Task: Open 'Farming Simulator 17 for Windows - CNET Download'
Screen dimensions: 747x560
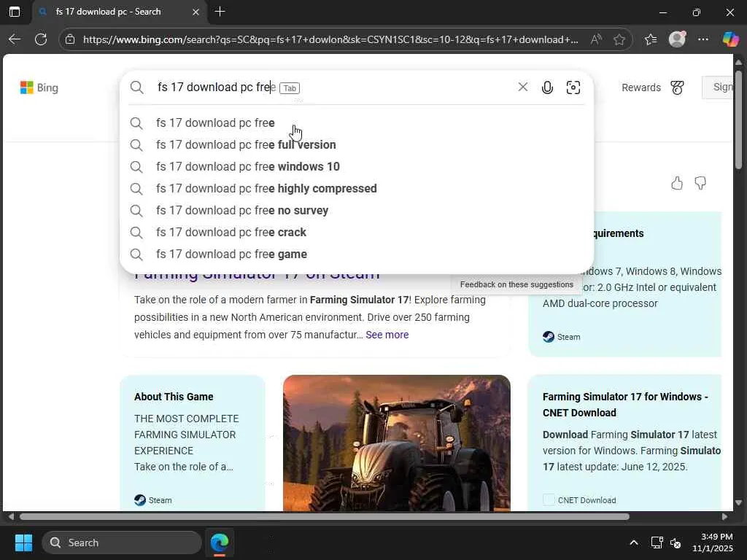Action: click(x=625, y=405)
